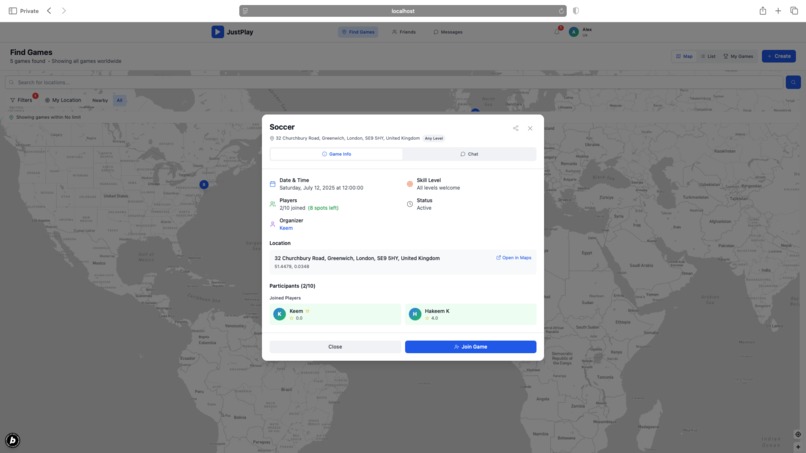Click the Players group icon

pos(272,204)
